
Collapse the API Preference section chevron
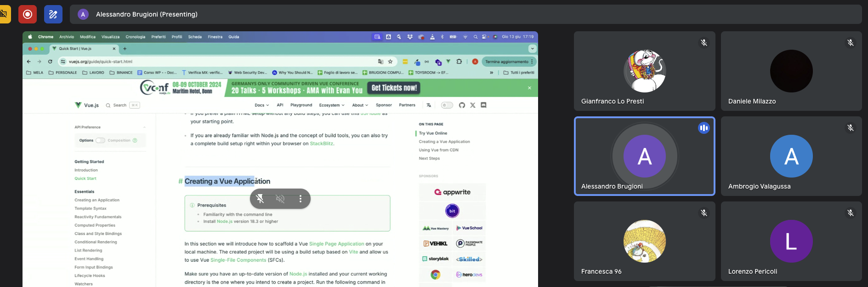(144, 127)
